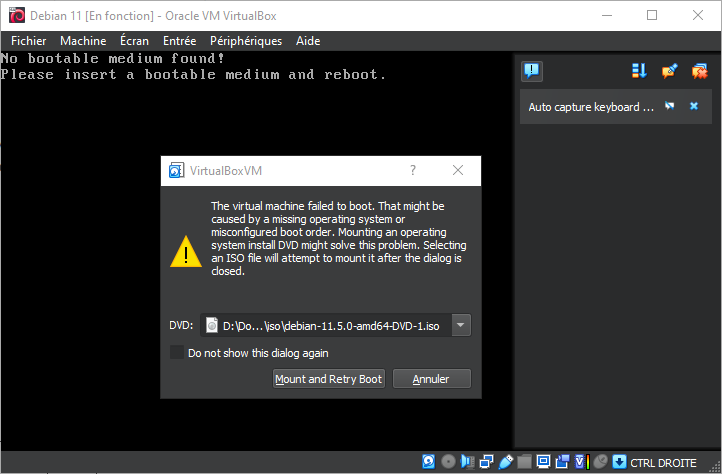Click the display status bar indicator
The height and width of the screenshot is (474, 722).
[x=543, y=461]
